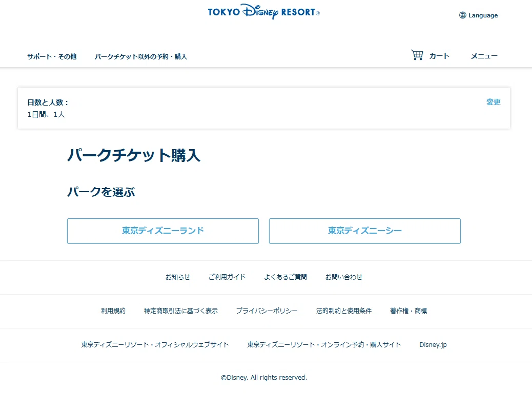The image size is (532, 412).
Task: Open パークチケット以外の予約・購入 menu
Action: [141, 57]
